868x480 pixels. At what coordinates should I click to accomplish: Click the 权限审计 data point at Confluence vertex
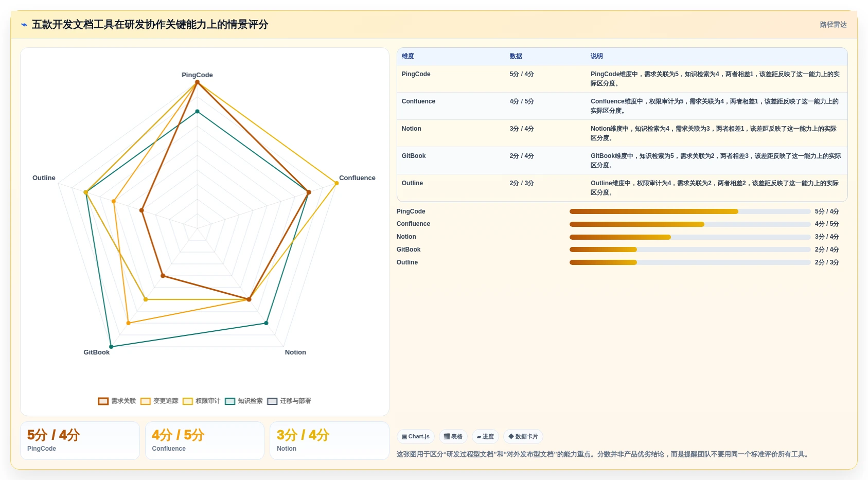(x=336, y=183)
